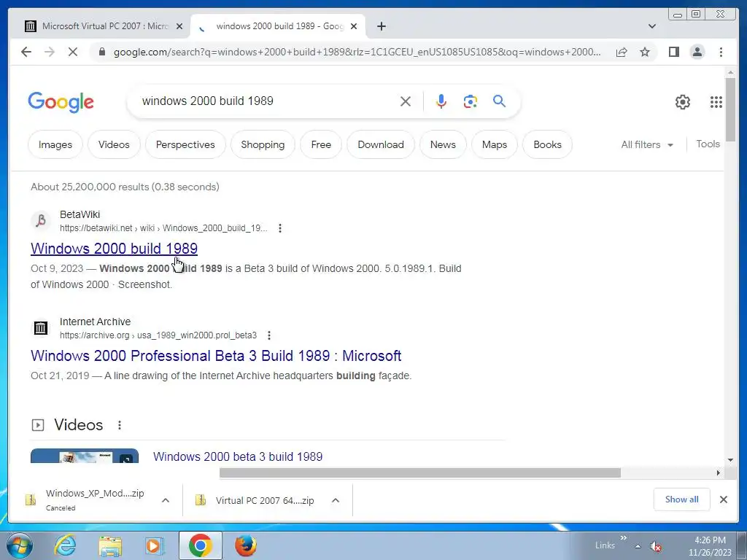Open a new tab
747x560 pixels.
point(381,26)
